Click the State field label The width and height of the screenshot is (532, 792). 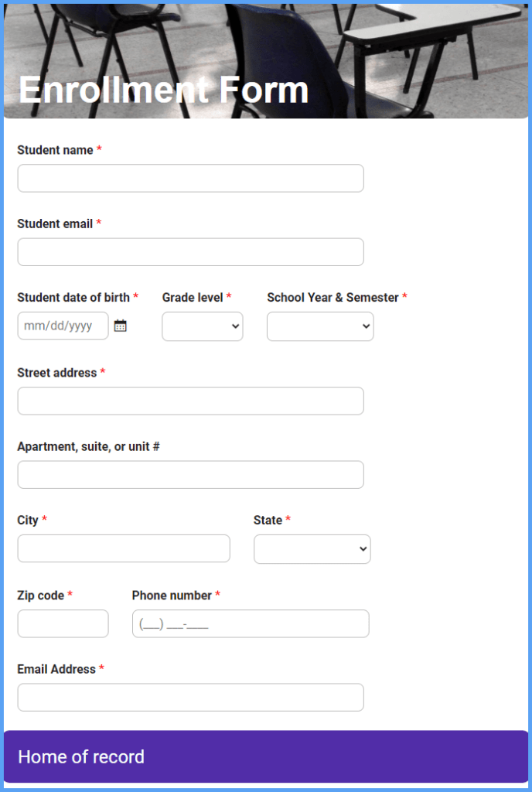(x=266, y=520)
